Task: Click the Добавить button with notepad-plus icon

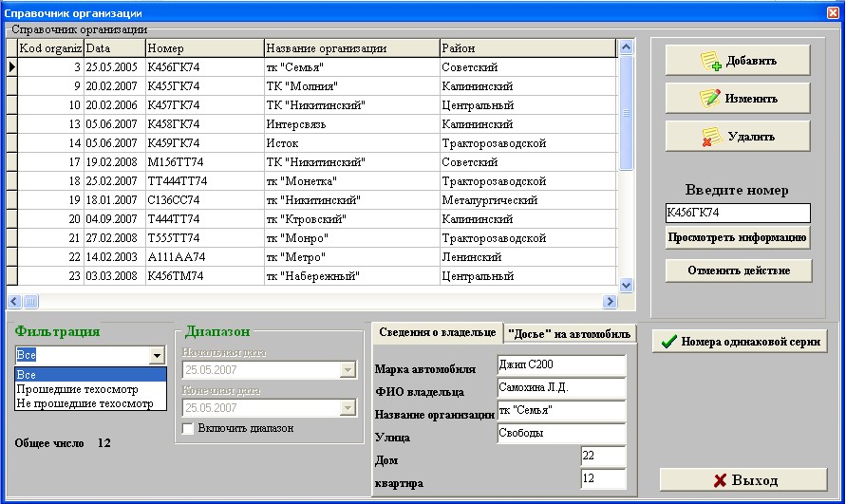Action: click(x=738, y=61)
